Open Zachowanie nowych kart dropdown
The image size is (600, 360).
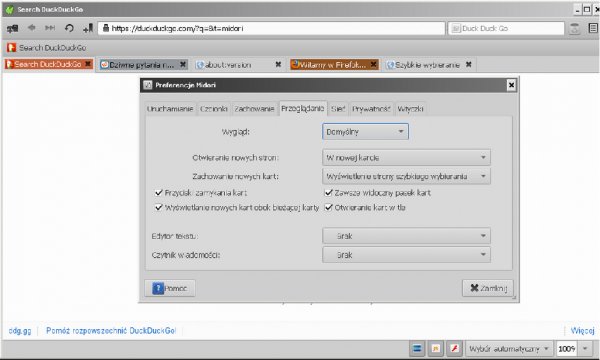[406, 176]
